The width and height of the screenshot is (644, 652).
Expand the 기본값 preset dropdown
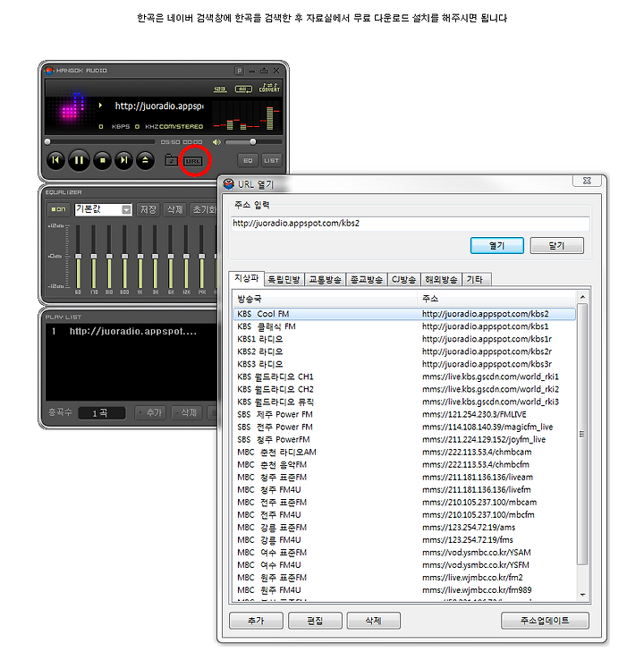click(126, 209)
